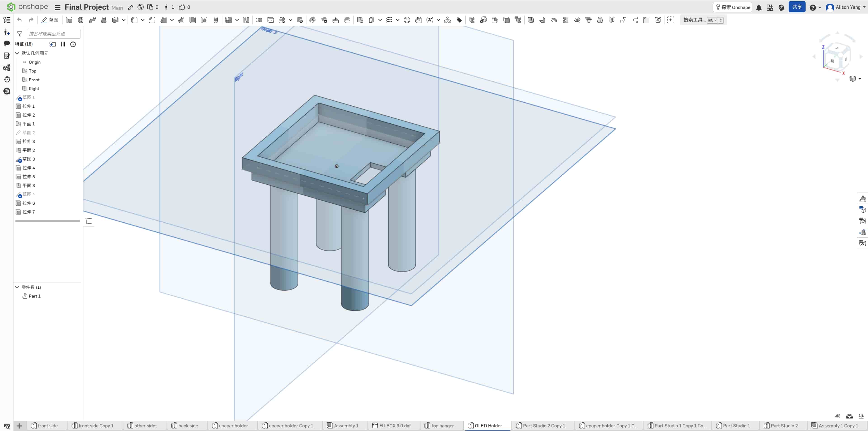Viewport: 868px width, 431px height.
Task: Open the Draft tool dropdown arrow
Action: [x=172, y=20]
